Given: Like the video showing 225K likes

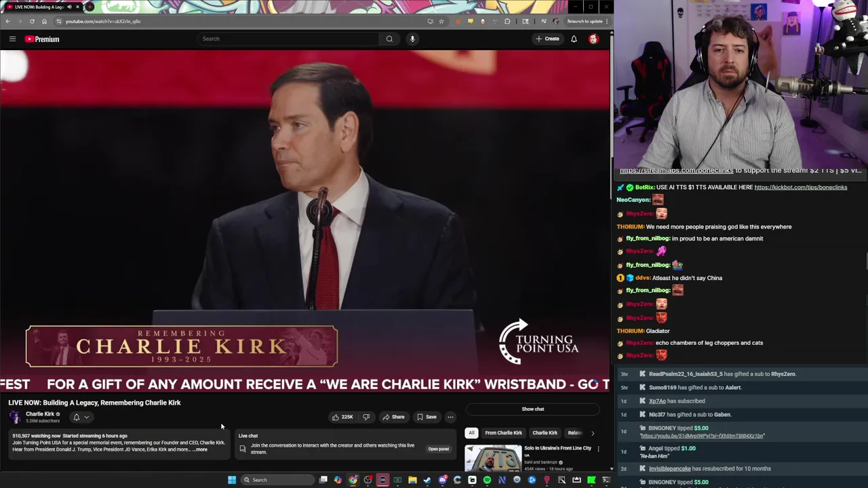Looking at the screenshot, I should pyautogui.click(x=342, y=417).
